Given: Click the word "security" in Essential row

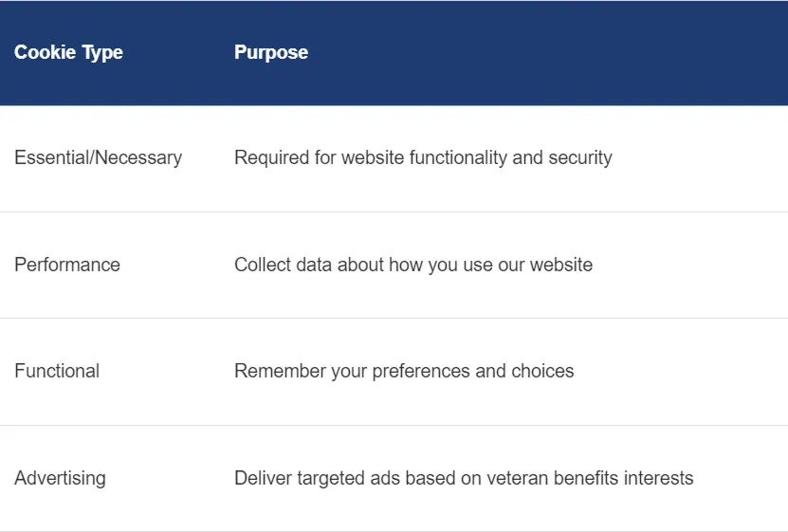Looking at the screenshot, I should coord(580,157).
